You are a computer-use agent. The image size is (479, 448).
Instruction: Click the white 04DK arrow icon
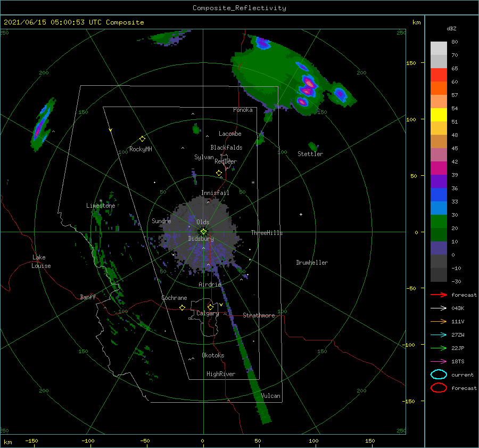click(x=439, y=308)
